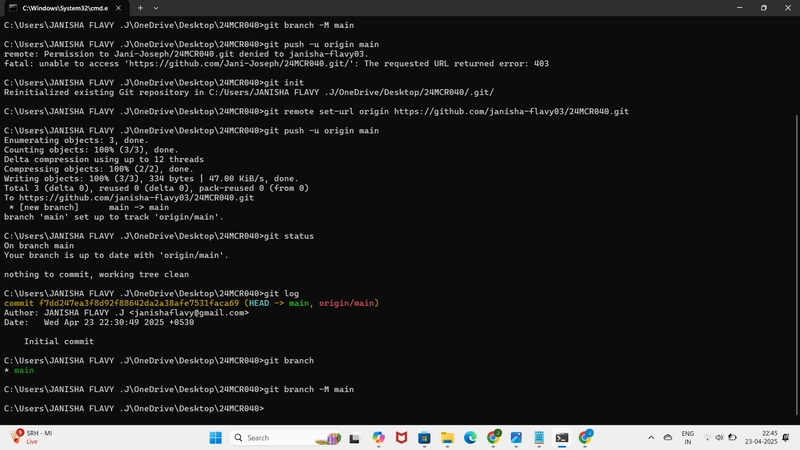Image resolution: width=800 pixels, height=450 pixels.
Task: Show hidden system tray icons
Action: 651,438
